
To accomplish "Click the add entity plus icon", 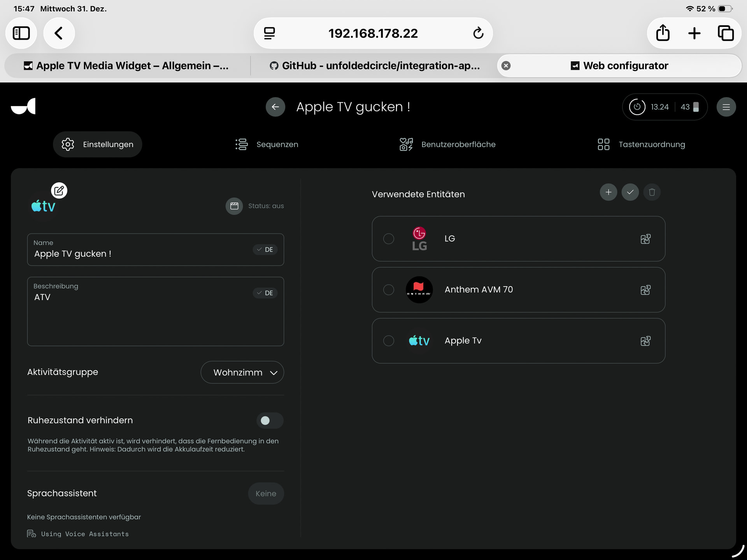I will pyautogui.click(x=608, y=192).
